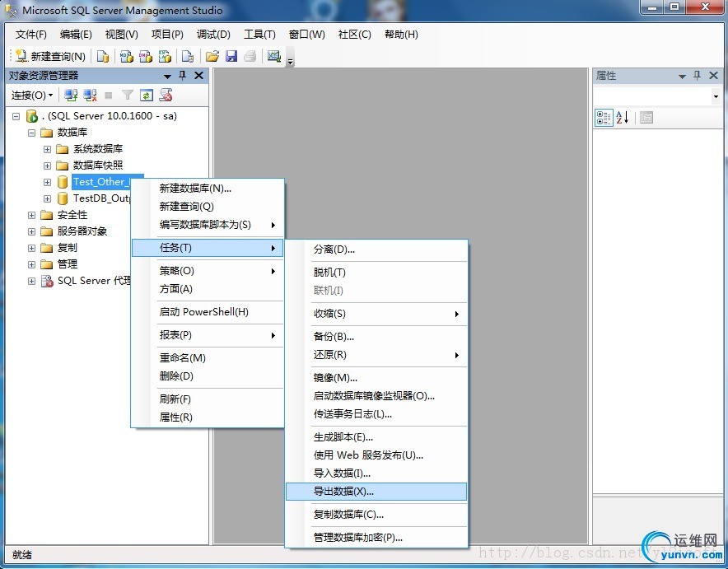The width and height of the screenshot is (728, 569).
Task: Click the grayed printer icon
Action: click(250, 57)
